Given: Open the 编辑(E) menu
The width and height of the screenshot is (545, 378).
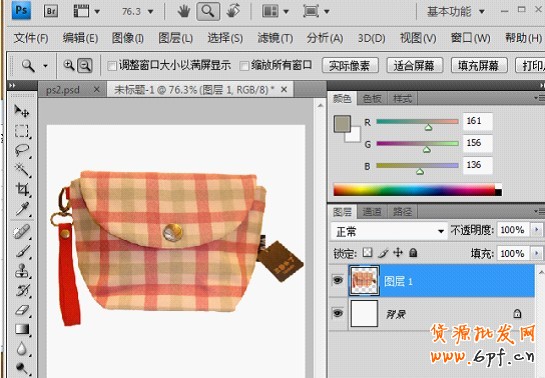Looking at the screenshot, I should (80, 38).
